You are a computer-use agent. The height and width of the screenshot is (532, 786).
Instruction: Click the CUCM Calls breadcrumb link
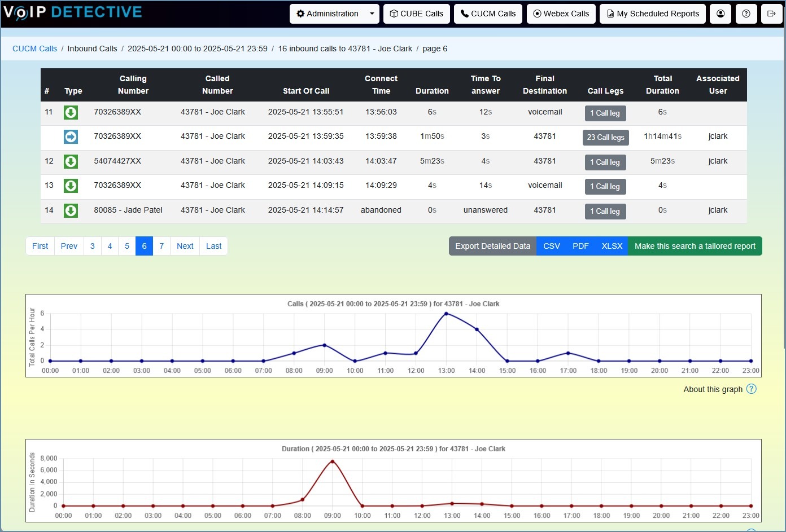[34, 49]
